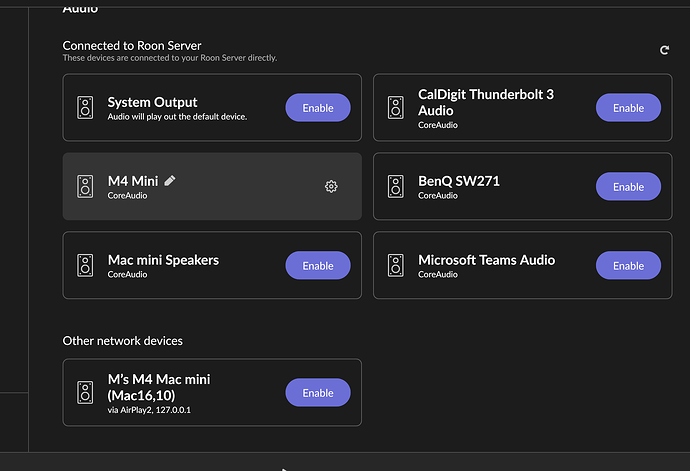Click CoreAudio label under Mac mini Speakers

pos(127,274)
